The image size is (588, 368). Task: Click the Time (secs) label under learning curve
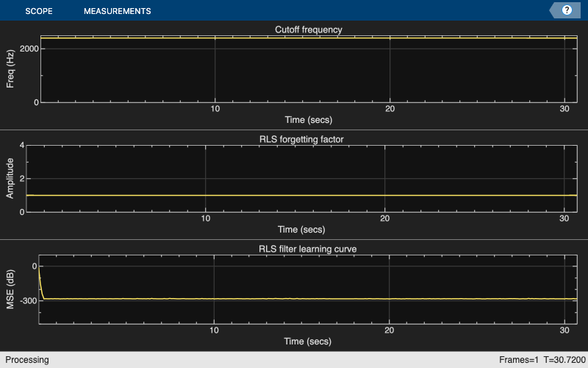click(307, 342)
